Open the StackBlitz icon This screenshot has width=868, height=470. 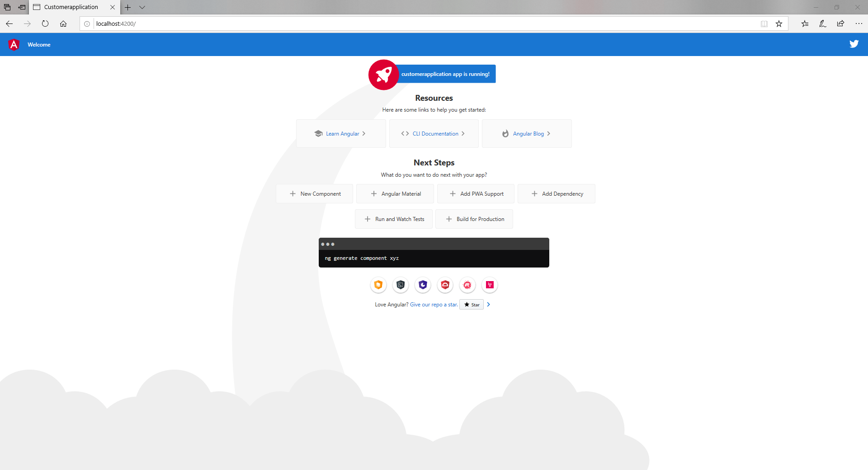coord(490,285)
